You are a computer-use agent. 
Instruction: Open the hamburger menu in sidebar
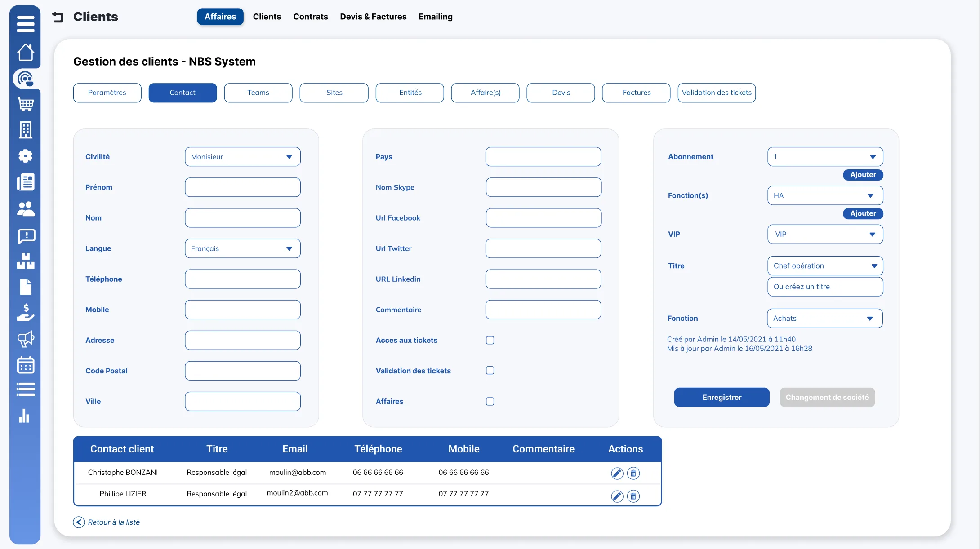coord(26,24)
